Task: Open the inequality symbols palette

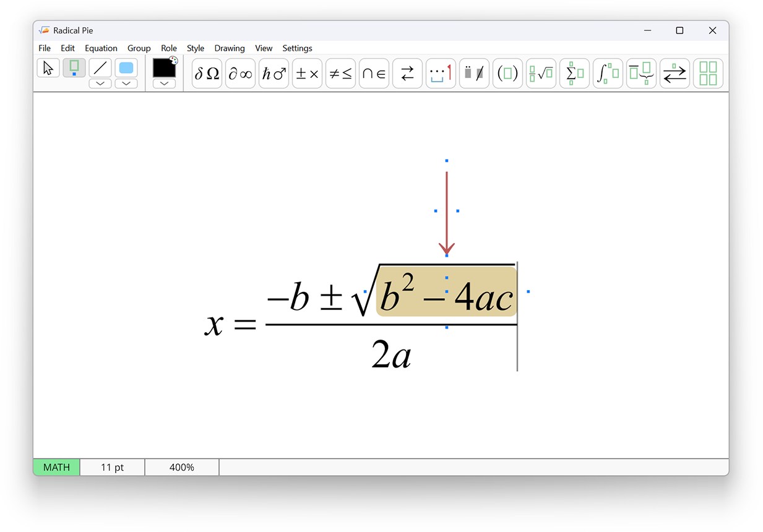Action: click(x=340, y=73)
